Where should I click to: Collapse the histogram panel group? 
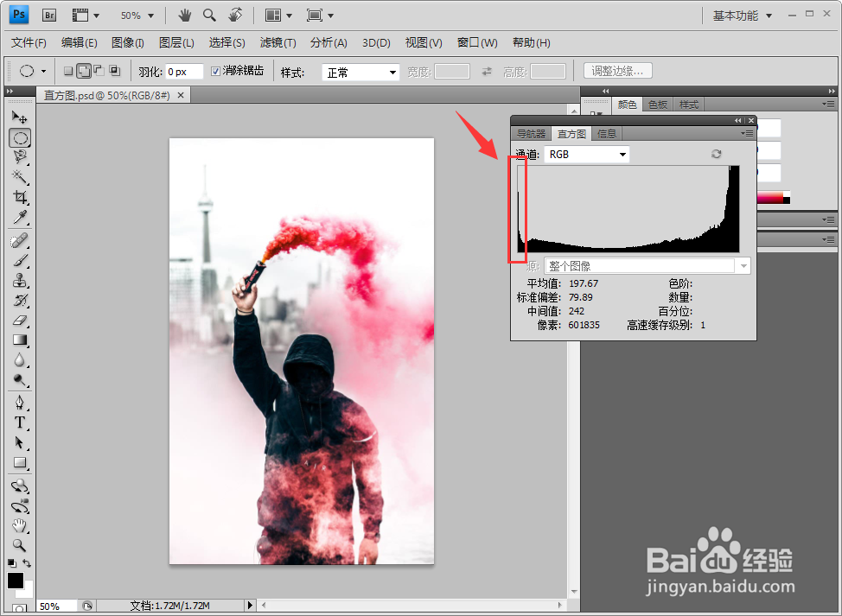[x=737, y=120]
